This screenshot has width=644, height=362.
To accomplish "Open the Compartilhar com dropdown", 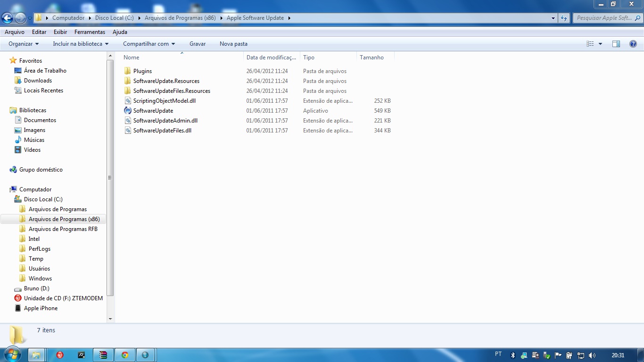I will 149,44.
